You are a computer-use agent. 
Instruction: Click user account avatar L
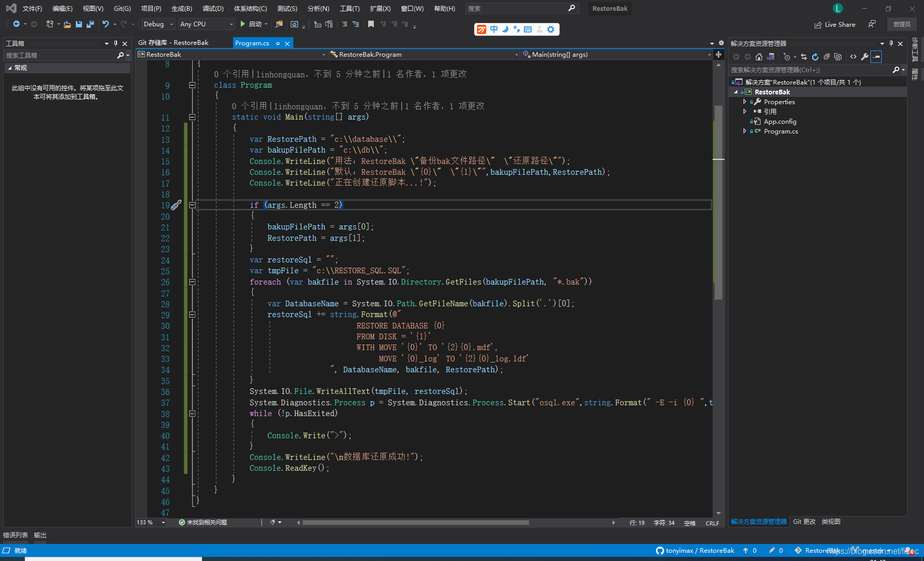(838, 8)
